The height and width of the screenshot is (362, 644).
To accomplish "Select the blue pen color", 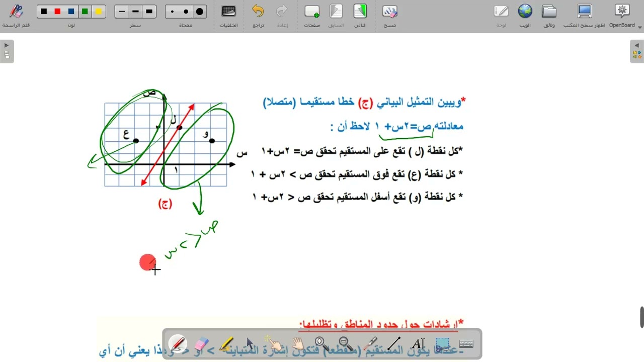I will pos(71,12).
